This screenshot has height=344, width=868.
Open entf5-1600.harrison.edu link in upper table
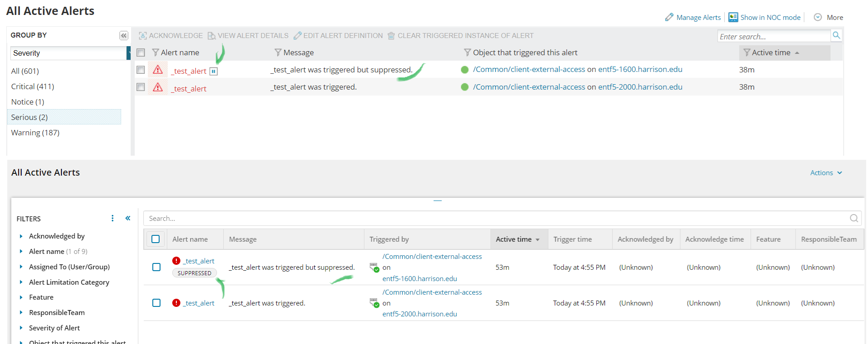coord(640,69)
